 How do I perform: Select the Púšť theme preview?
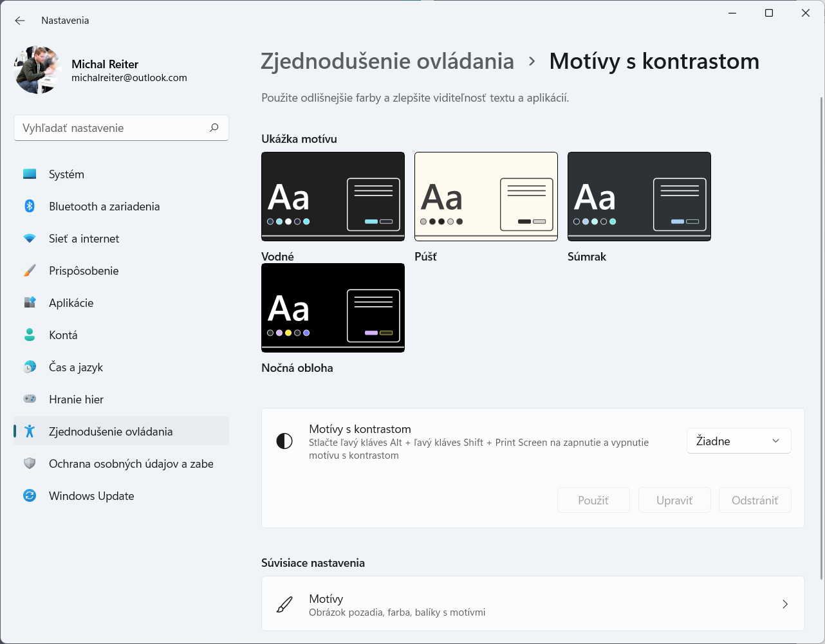click(x=486, y=196)
